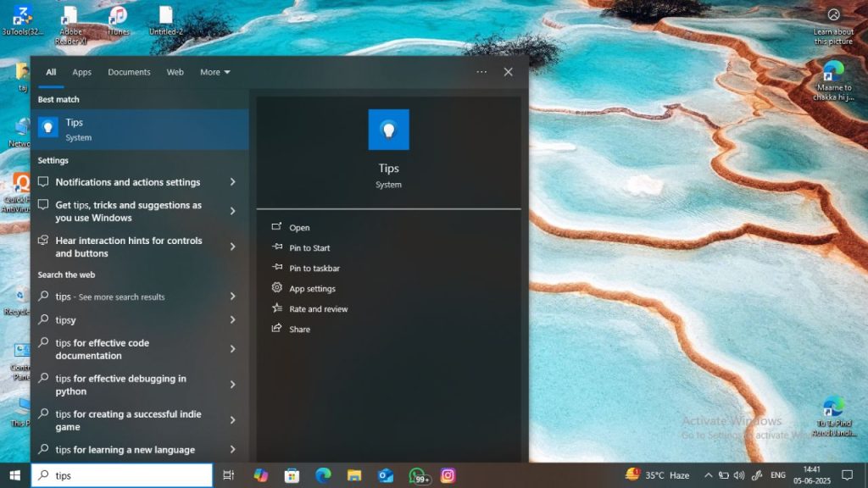The width and height of the screenshot is (868, 488).
Task: Open Task View from the taskbar
Action: [228, 475]
